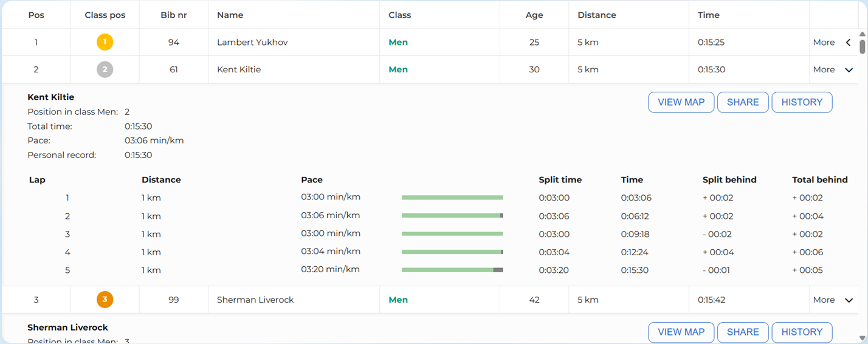Collapse Kent Kiltie's details chevron
The image size is (868, 344).
(x=849, y=70)
